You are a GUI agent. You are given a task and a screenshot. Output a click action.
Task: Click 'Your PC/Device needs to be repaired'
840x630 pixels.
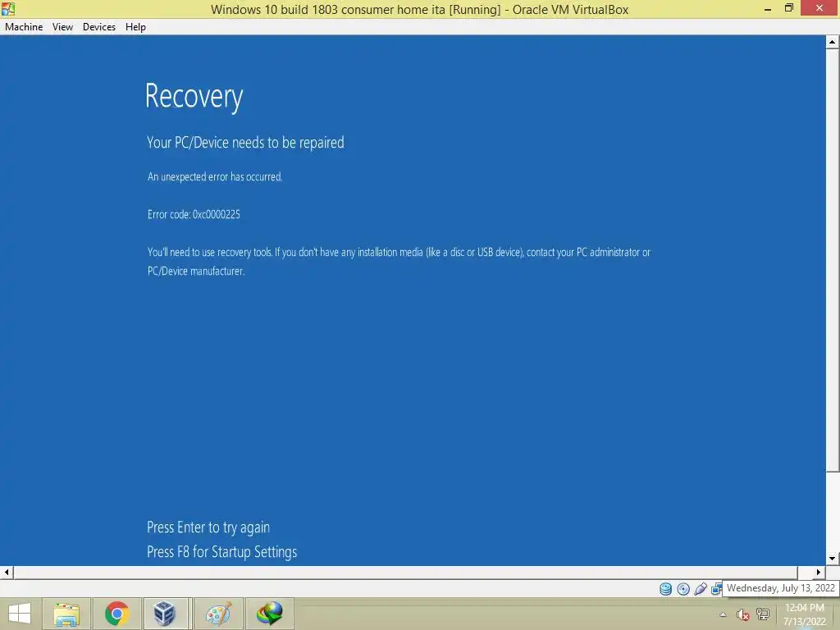click(x=245, y=143)
